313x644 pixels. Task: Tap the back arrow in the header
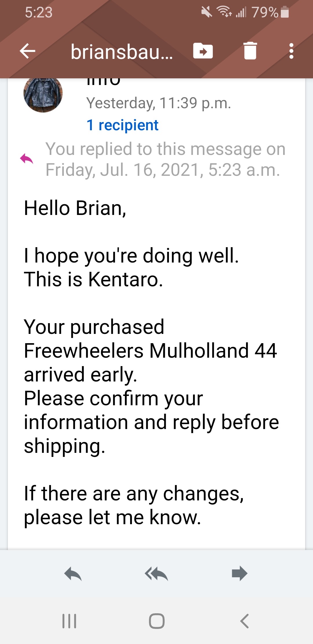[x=28, y=51]
